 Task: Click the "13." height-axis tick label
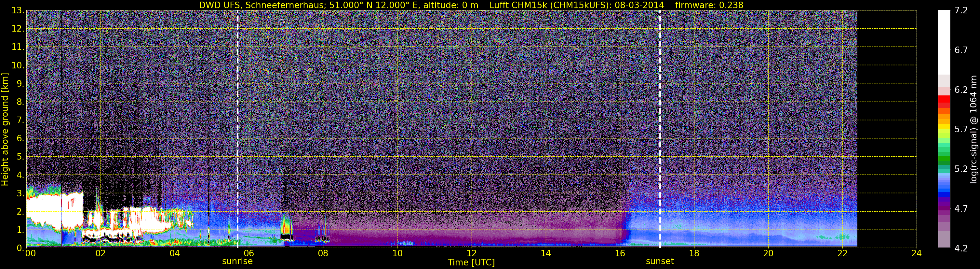tap(18, 11)
